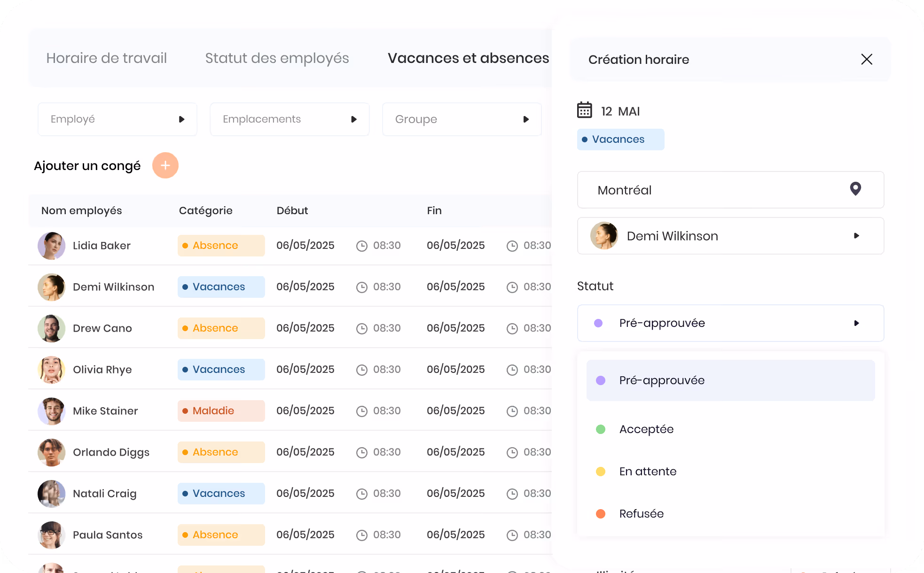924x573 pixels.
Task: Click the calendar icon next to 12 MAI
Action: (x=585, y=110)
